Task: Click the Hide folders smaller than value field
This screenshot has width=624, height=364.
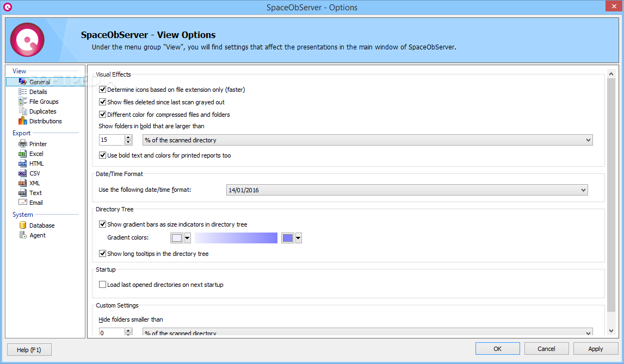Action: 112,332
